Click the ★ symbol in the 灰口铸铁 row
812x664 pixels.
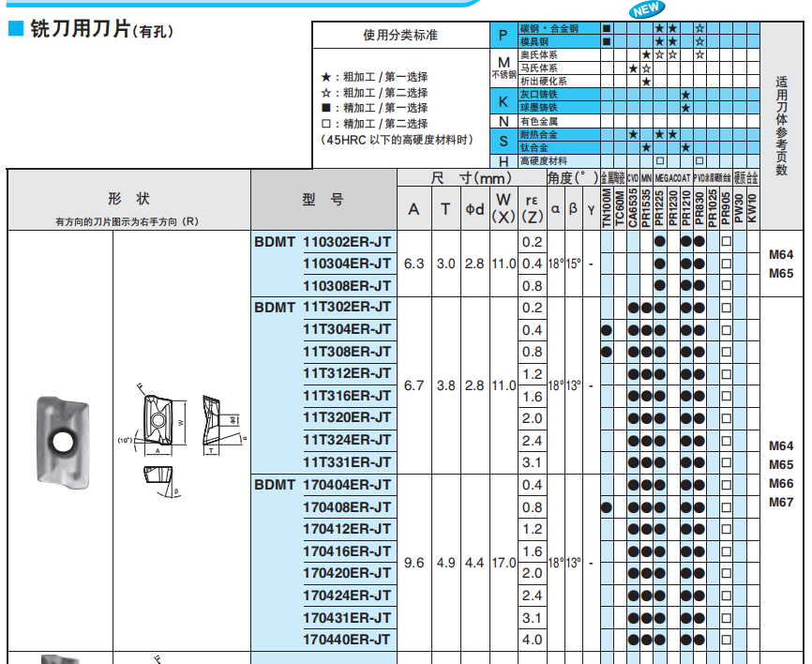686,95
